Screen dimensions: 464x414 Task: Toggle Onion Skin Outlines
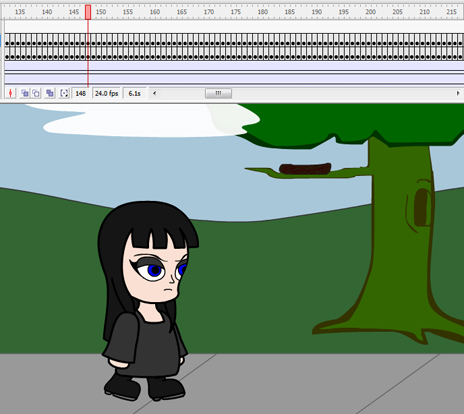[36, 93]
